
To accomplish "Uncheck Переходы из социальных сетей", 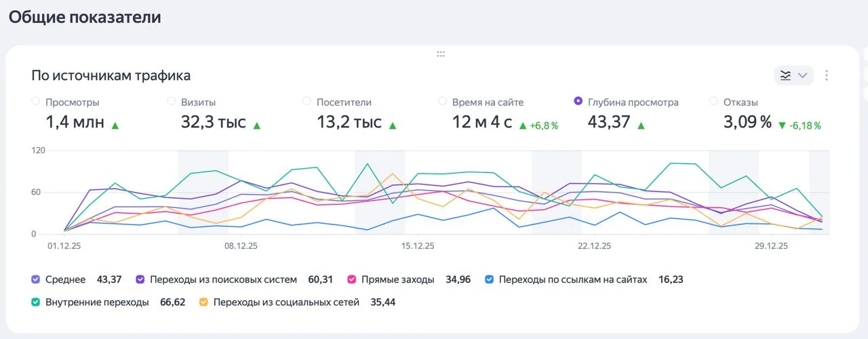I will click(203, 302).
